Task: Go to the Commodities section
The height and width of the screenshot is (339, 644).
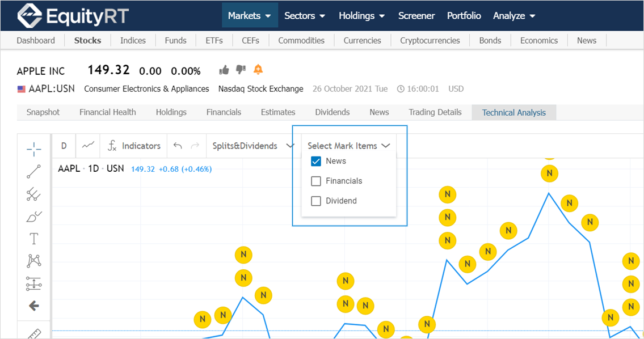Action: pos(301,40)
